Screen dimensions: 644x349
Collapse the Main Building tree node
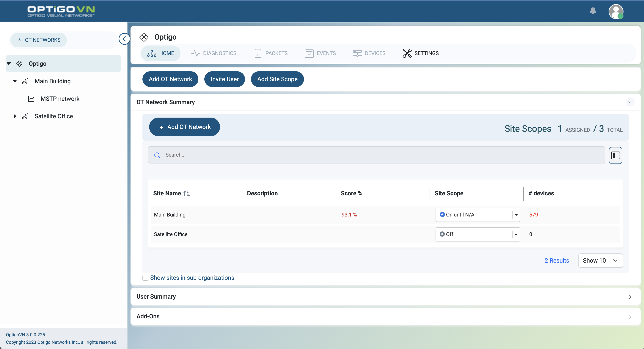tap(15, 81)
